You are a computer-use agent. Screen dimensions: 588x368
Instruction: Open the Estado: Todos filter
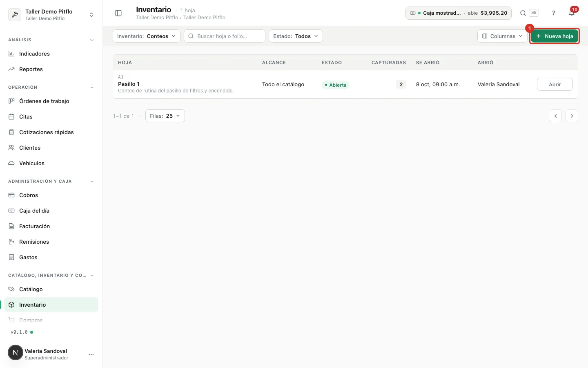tap(296, 36)
